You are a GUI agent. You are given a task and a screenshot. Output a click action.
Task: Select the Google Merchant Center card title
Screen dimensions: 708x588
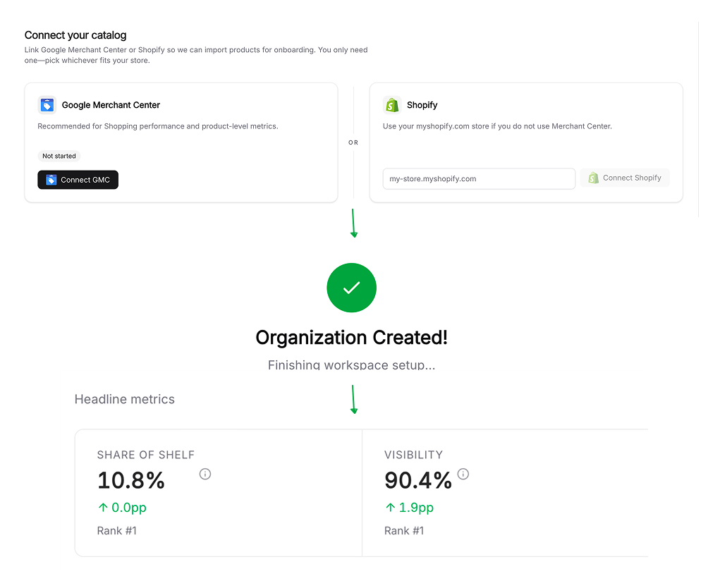tap(111, 105)
